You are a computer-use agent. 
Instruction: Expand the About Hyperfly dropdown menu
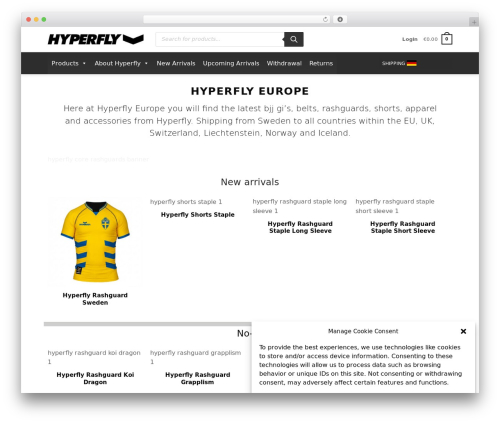click(x=121, y=63)
